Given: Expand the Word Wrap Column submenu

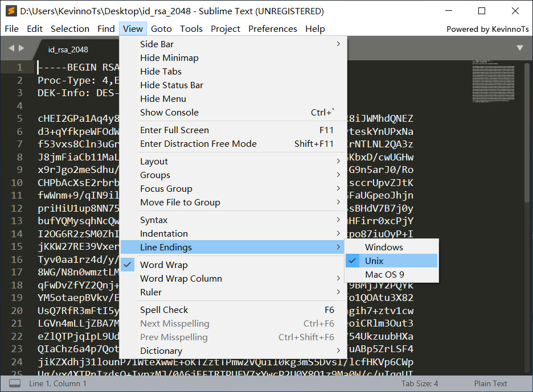Looking at the screenshot, I should (233, 279).
